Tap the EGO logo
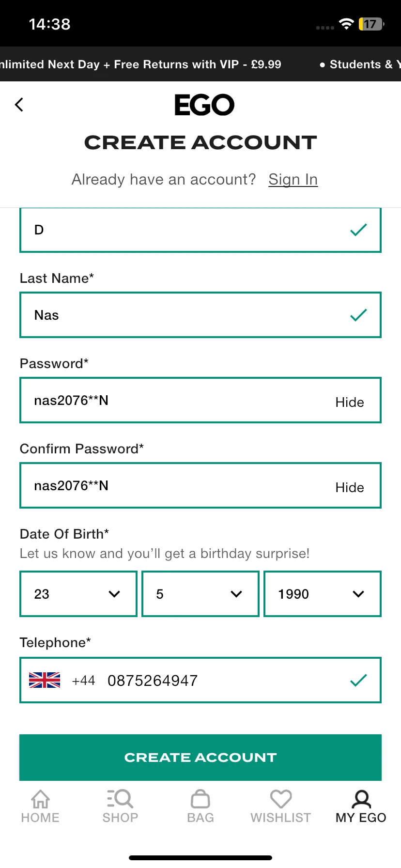The width and height of the screenshot is (401, 868). (x=204, y=105)
